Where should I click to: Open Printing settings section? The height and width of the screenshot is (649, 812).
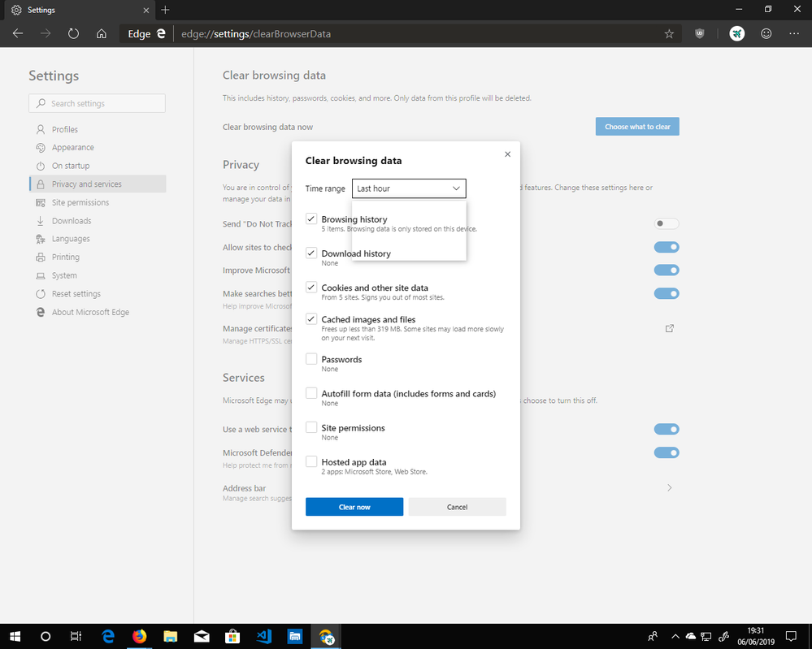pos(98,257)
